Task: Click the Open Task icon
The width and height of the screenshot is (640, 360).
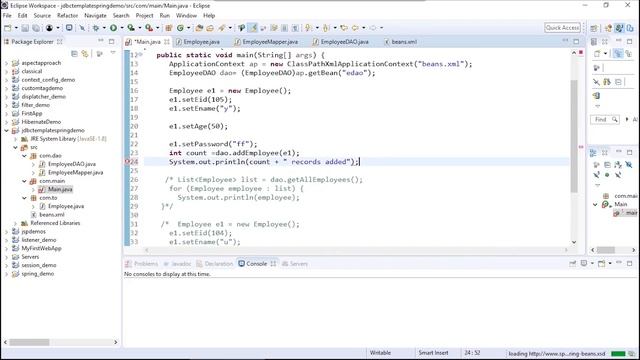Action: click(210, 28)
